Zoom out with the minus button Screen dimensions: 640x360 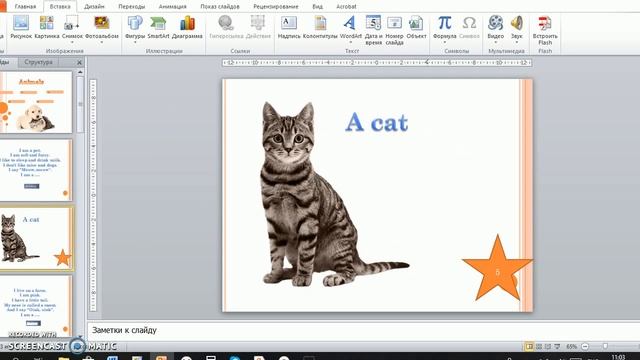pos(585,347)
